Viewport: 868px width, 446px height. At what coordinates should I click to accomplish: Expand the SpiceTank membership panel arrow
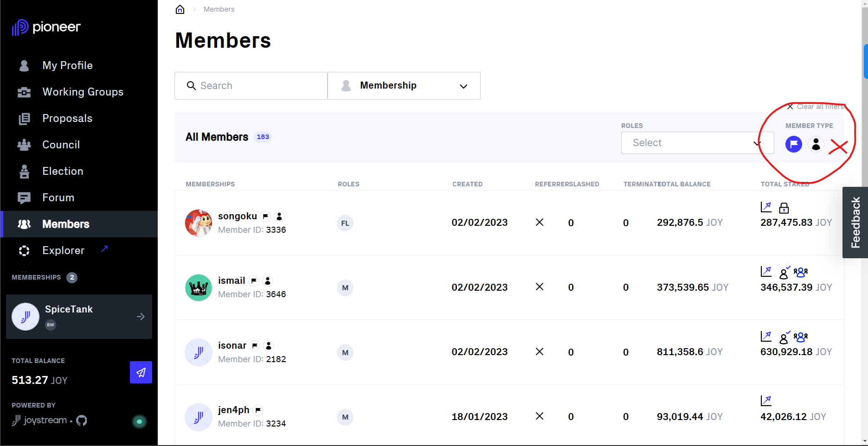141,317
